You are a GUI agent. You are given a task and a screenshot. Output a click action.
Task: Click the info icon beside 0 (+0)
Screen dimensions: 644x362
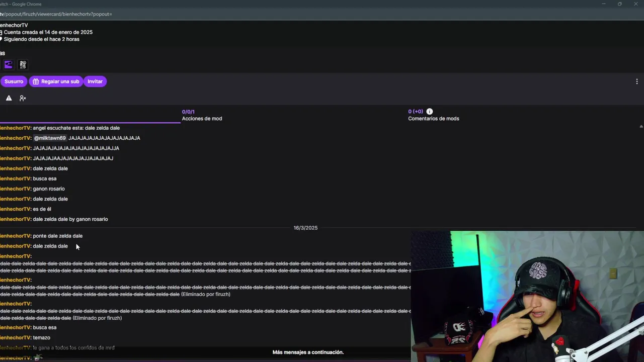pyautogui.click(x=430, y=112)
